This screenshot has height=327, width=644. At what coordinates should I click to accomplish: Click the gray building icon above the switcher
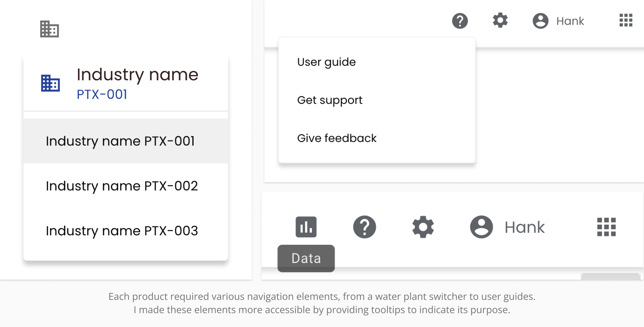coord(49,29)
